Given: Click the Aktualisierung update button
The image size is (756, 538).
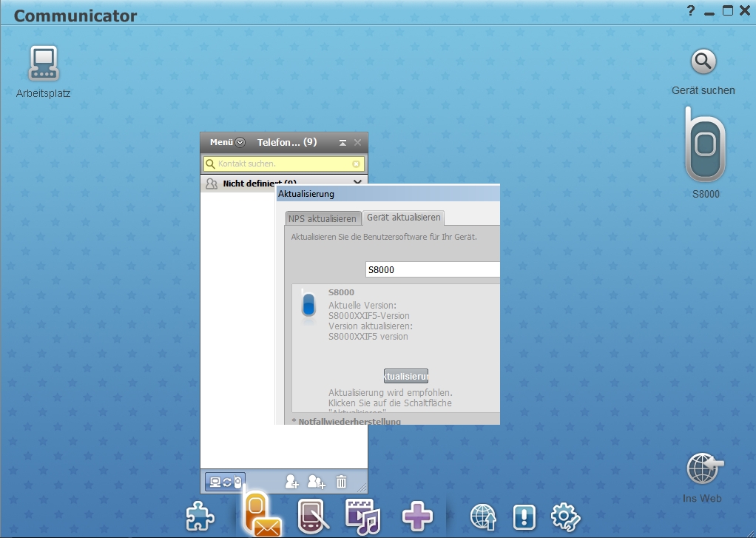Looking at the screenshot, I should tap(406, 376).
